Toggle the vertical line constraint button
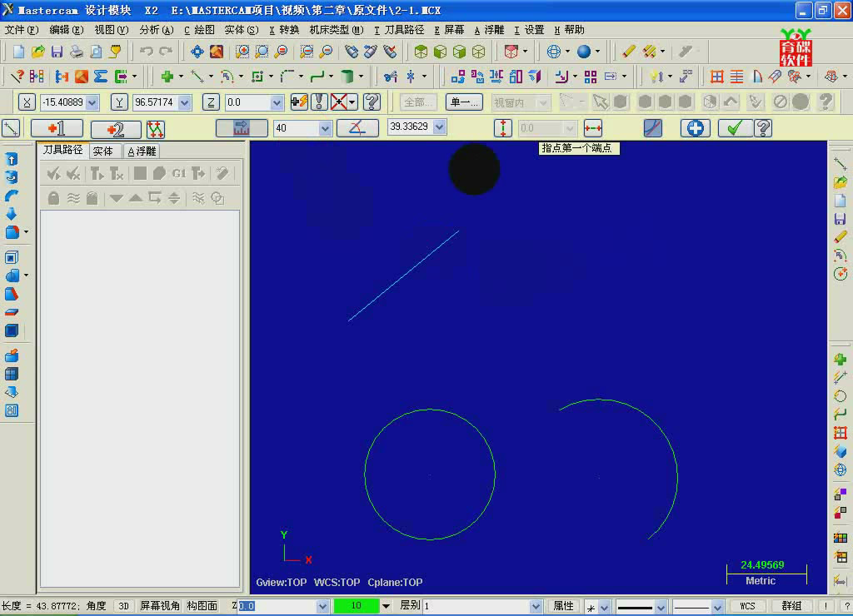 click(x=503, y=128)
